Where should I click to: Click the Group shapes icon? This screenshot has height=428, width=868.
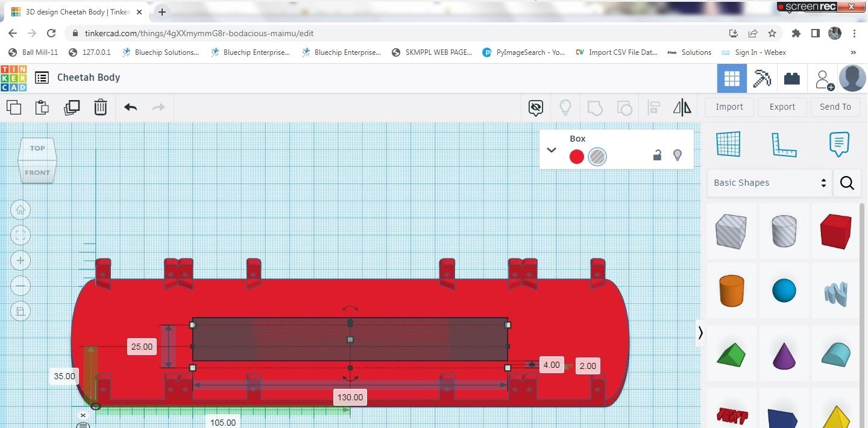pyautogui.click(x=595, y=108)
